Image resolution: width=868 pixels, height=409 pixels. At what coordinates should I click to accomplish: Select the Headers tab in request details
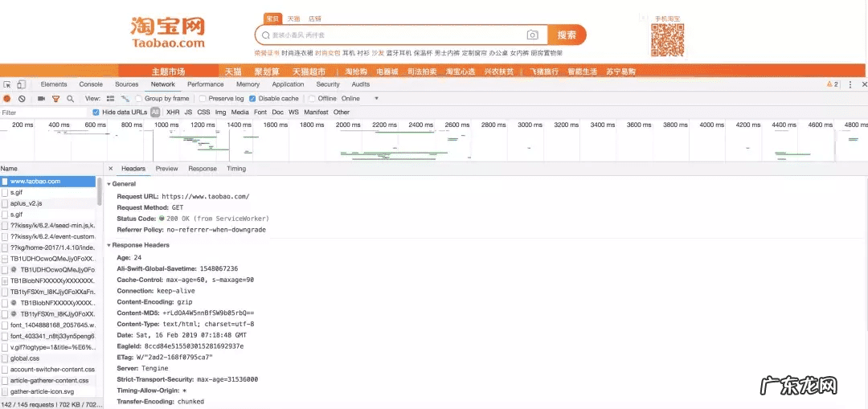[x=133, y=169]
